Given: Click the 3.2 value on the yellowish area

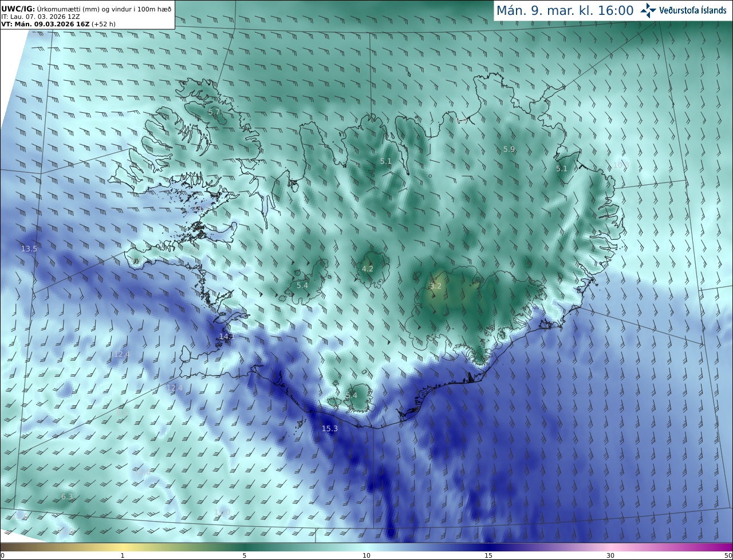Looking at the screenshot, I should click(436, 286).
